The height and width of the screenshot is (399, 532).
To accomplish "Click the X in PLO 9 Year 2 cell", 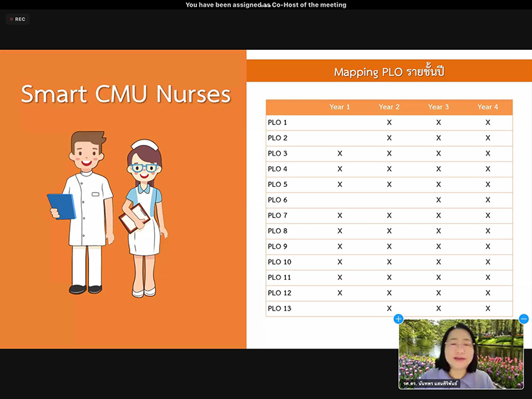I will click(x=389, y=246).
